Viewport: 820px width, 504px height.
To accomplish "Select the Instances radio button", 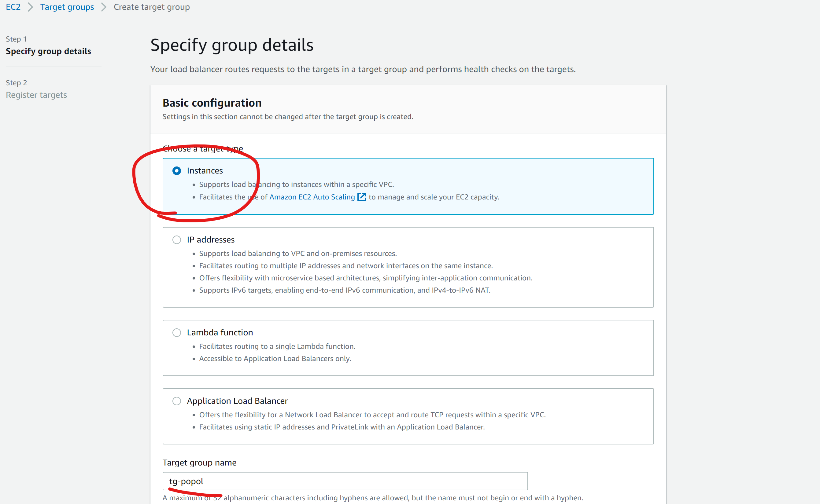I will point(177,171).
